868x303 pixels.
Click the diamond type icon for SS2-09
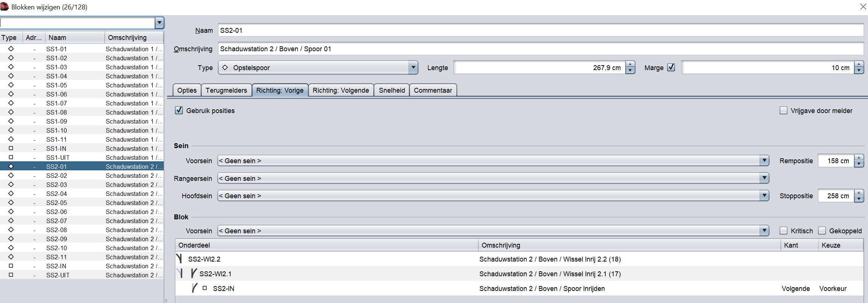11,239
